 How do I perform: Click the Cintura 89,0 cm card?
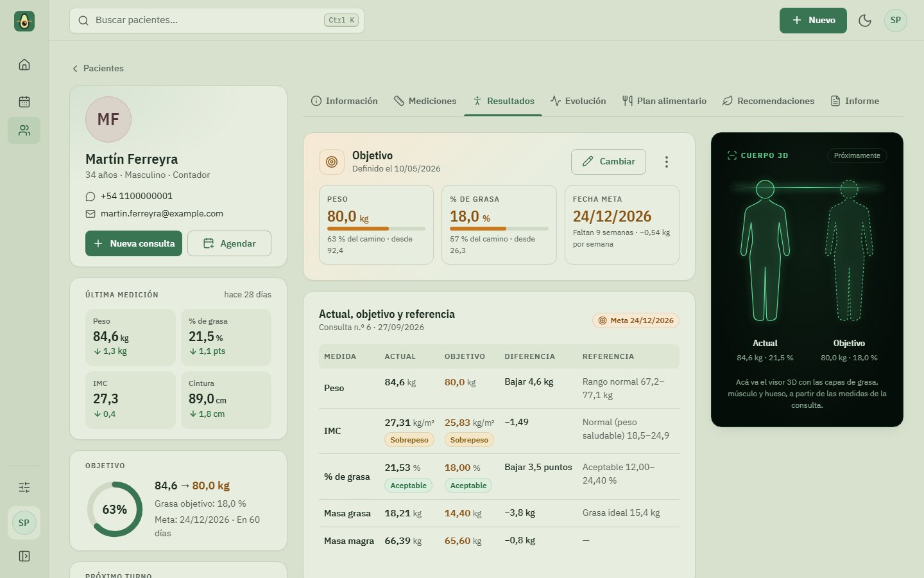pos(226,400)
